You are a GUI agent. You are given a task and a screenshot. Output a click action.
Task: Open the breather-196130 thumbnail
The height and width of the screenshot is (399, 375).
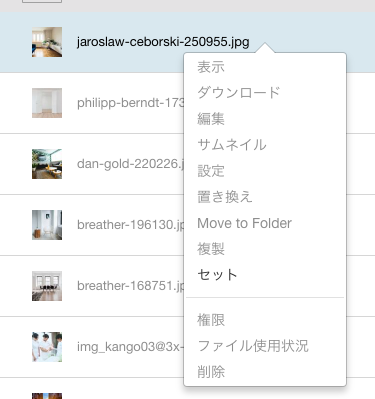click(x=47, y=225)
